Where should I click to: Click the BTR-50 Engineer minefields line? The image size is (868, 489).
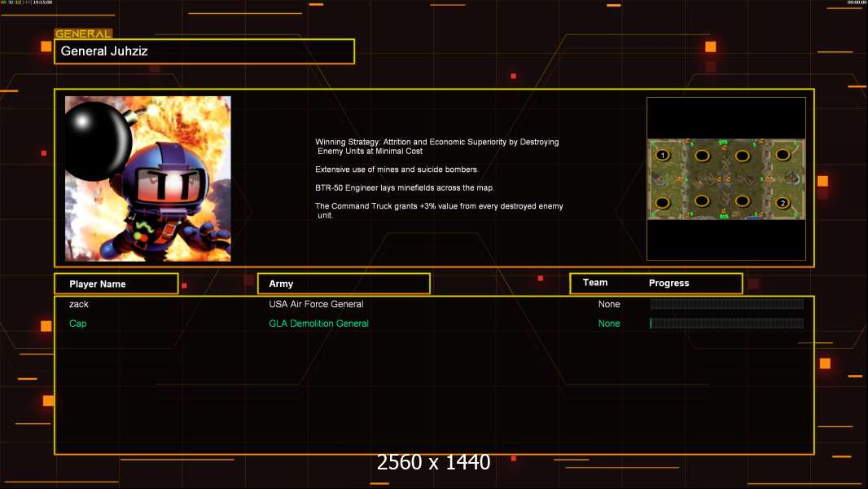click(x=405, y=187)
